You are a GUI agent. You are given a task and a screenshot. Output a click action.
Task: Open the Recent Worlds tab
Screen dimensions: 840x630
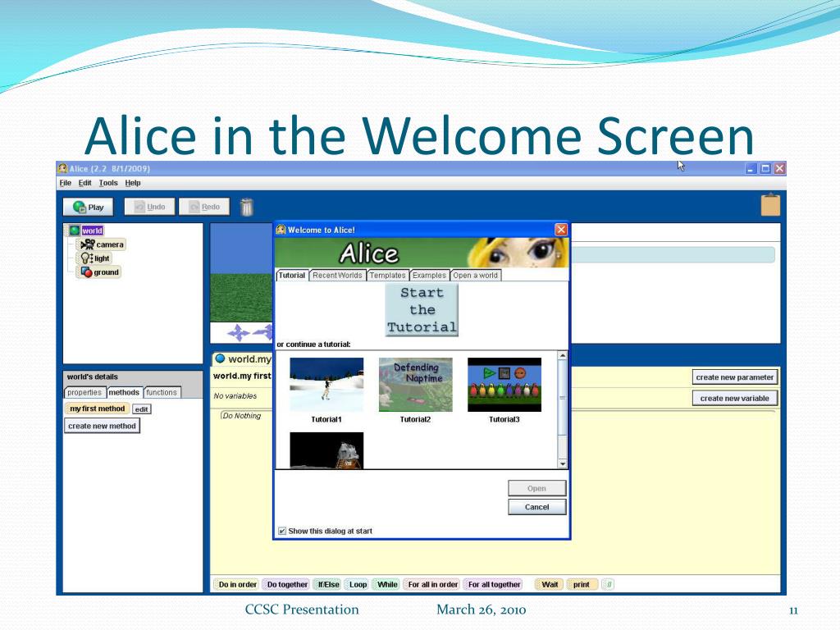click(337, 276)
